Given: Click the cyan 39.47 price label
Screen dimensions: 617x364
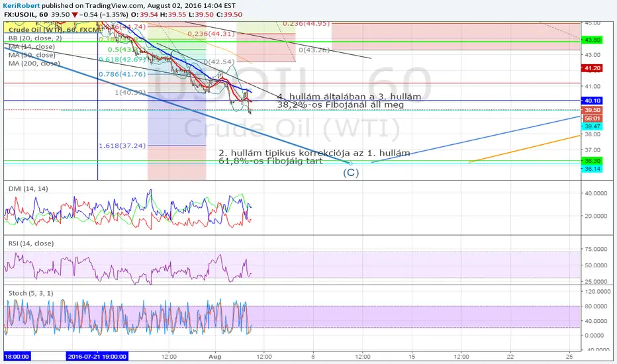Looking at the screenshot, I should click(x=592, y=126).
